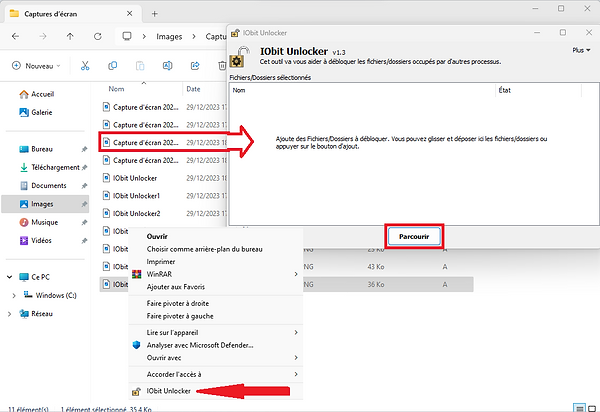The width and height of the screenshot is (600, 412).
Task: Expand the WinRAR submenu
Action: coord(215,274)
